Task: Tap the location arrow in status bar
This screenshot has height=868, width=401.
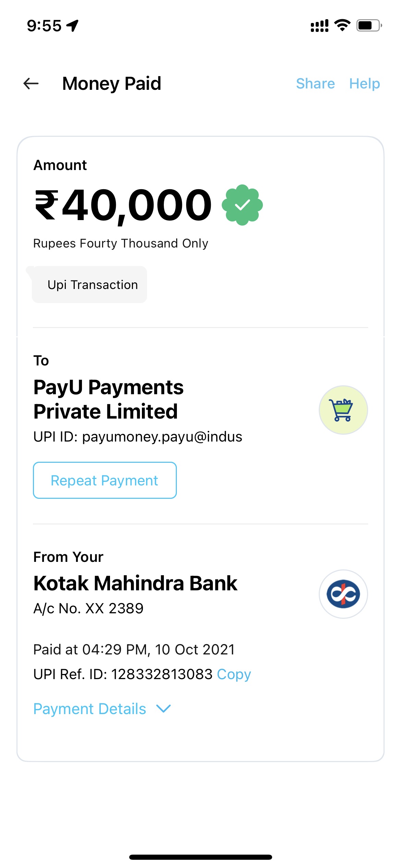Action: (73, 26)
